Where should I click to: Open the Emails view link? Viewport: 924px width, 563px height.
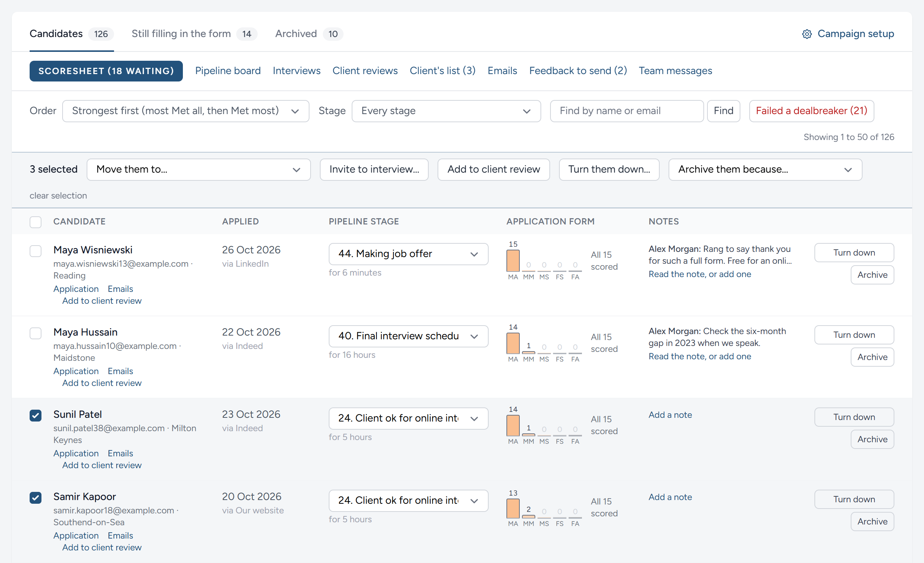pos(502,70)
